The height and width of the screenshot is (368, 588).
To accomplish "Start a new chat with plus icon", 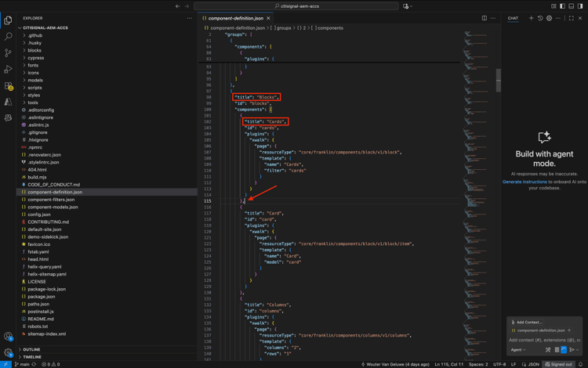I will click(531, 18).
